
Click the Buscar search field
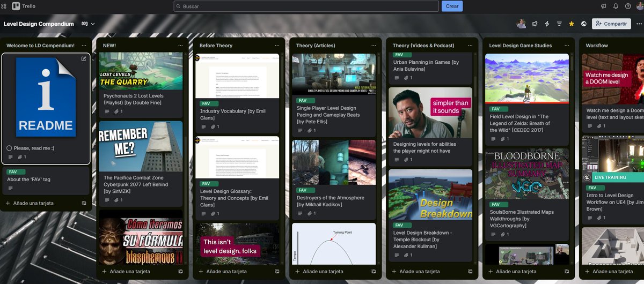(306, 6)
